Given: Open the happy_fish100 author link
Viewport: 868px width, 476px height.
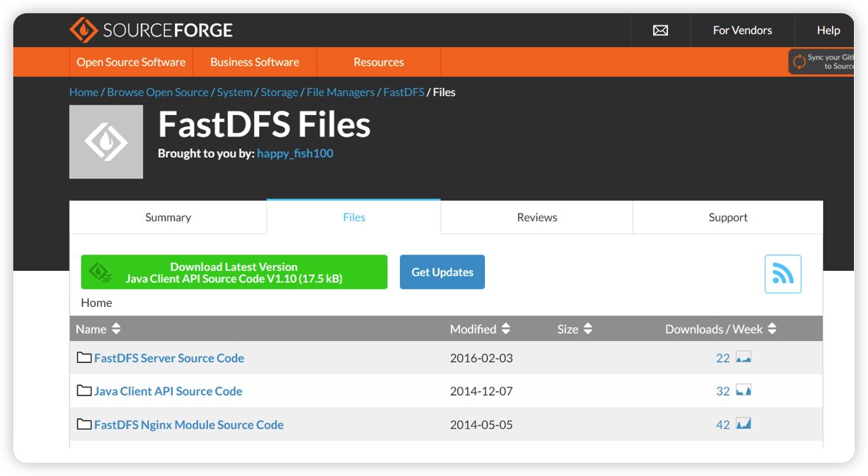Looking at the screenshot, I should coord(295,154).
